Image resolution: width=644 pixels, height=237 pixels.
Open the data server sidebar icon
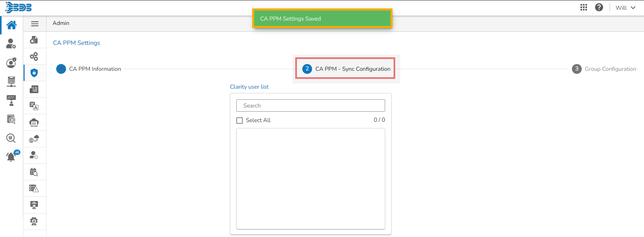pyautogui.click(x=11, y=82)
